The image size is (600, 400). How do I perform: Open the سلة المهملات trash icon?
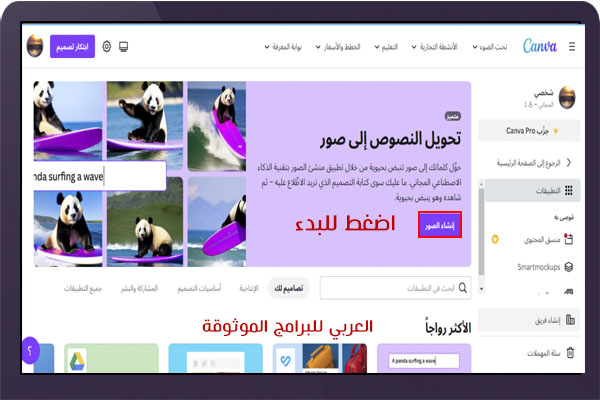click(x=570, y=352)
